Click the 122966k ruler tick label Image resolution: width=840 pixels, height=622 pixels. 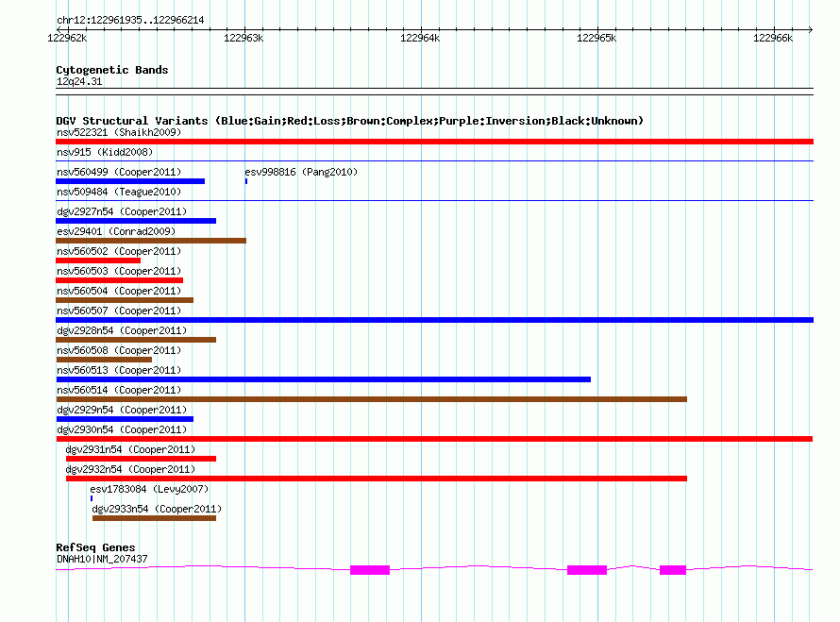click(773, 38)
